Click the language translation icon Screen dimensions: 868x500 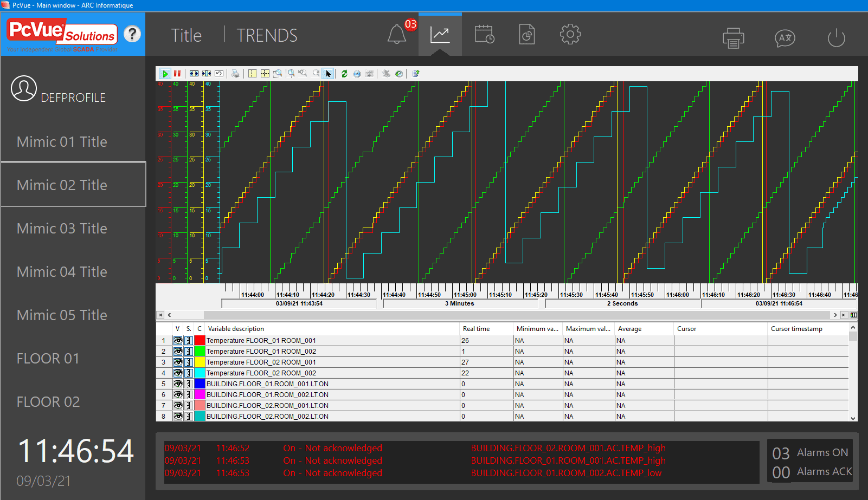point(785,38)
